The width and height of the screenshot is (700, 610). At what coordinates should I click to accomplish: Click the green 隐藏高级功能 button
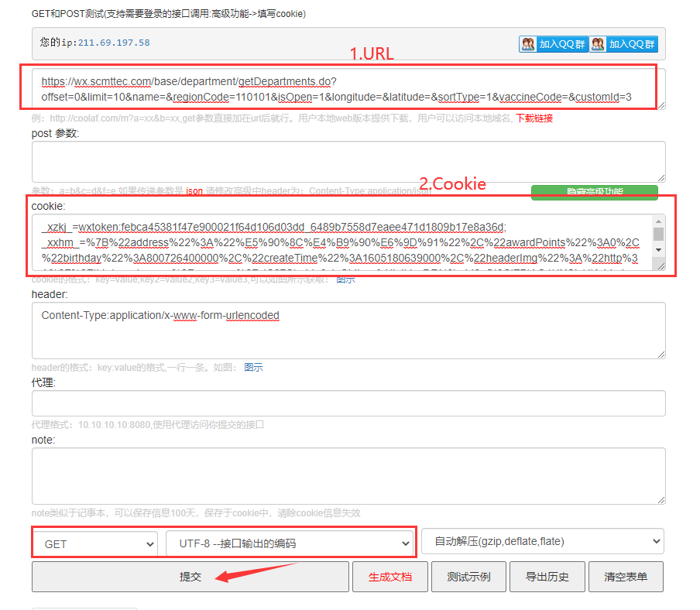point(594,192)
